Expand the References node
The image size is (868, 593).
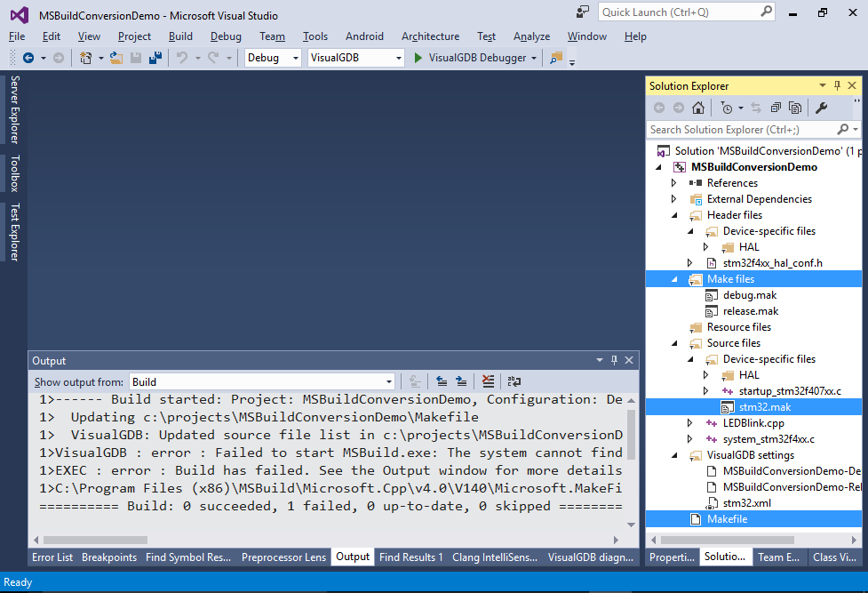pos(673,183)
